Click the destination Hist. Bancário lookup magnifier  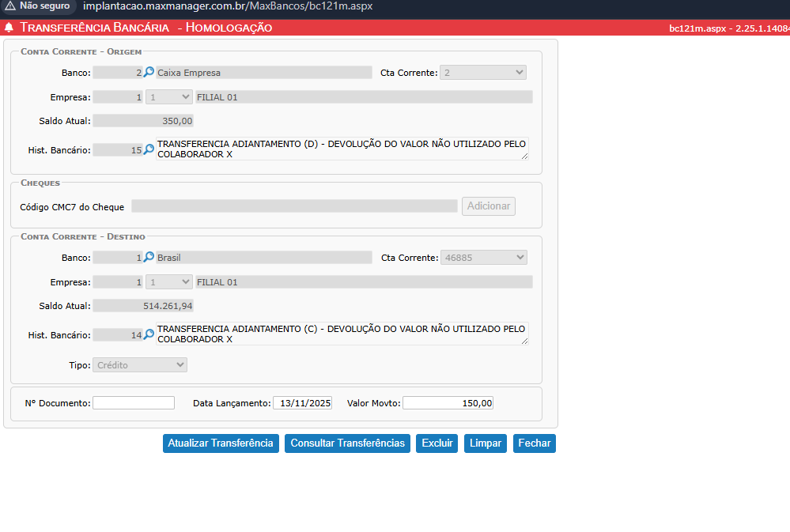point(149,334)
